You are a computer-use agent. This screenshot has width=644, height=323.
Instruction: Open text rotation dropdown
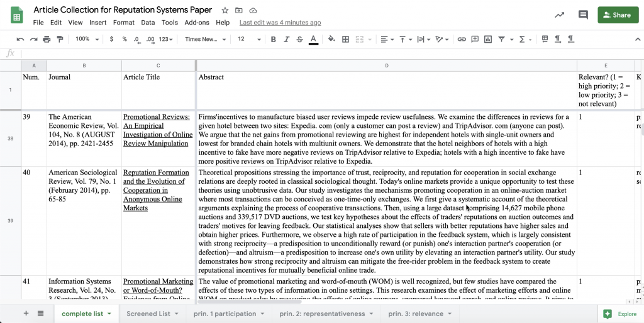tap(441, 39)
